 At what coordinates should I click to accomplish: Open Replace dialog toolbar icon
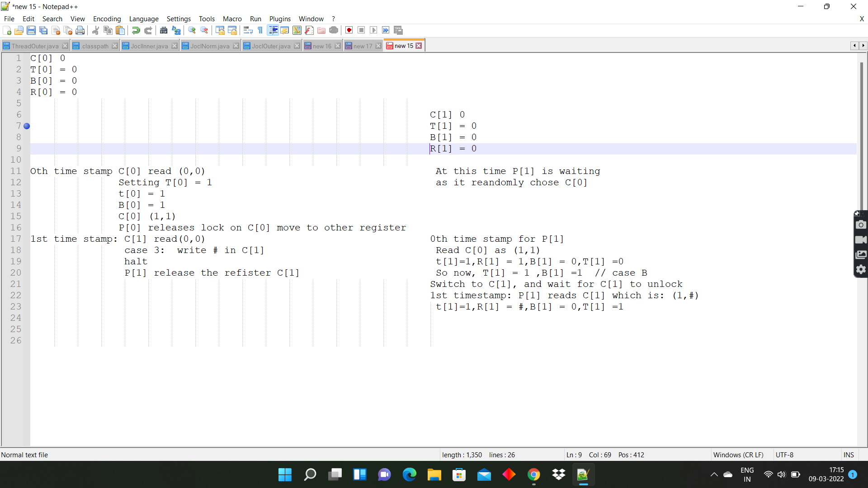click(176, 30)
